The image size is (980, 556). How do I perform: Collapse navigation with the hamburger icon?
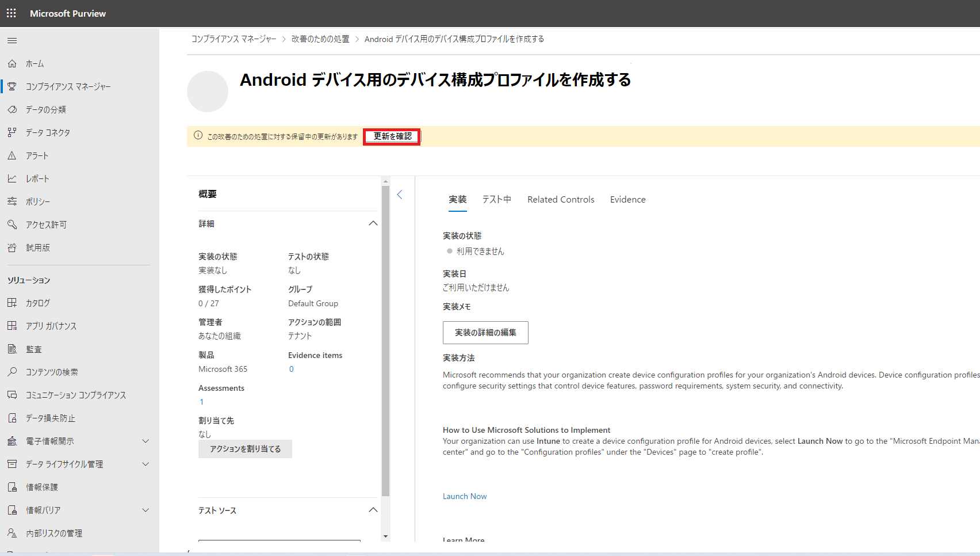(12, 40)
